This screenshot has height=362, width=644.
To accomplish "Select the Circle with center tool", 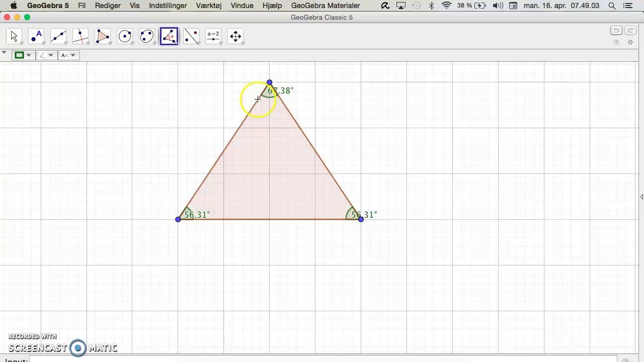I will [x=125, y=36].
